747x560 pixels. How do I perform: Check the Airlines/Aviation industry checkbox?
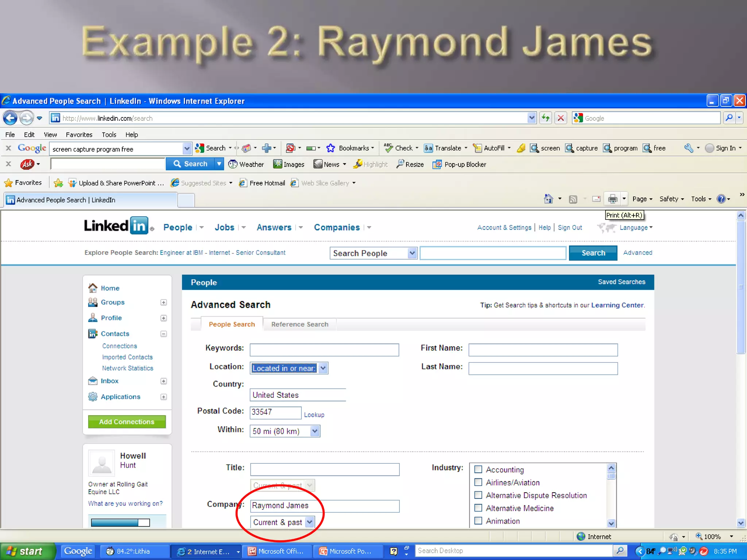478,482
